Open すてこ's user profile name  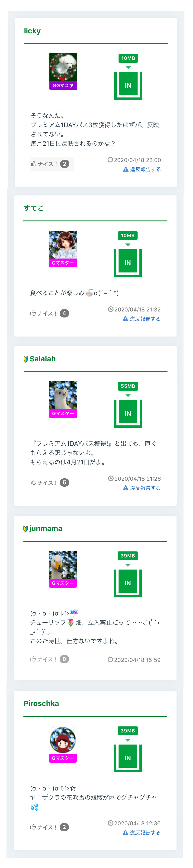34,208
